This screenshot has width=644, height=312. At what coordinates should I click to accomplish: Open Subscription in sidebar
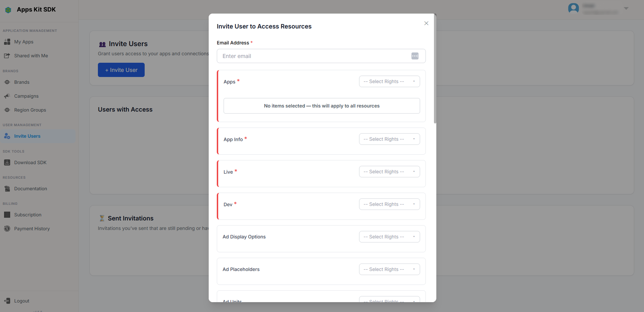pos(28,215)
